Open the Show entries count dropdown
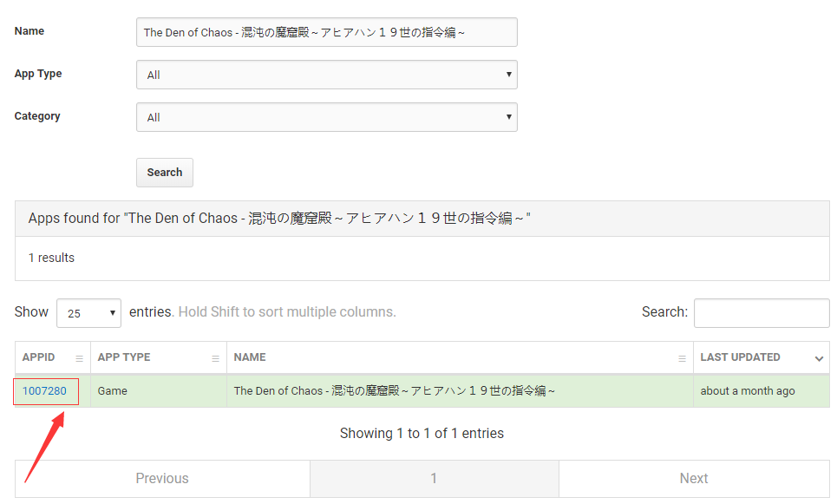Image resolution: width=837 pixels, height=504 pixels. click(x=88, y=313)
